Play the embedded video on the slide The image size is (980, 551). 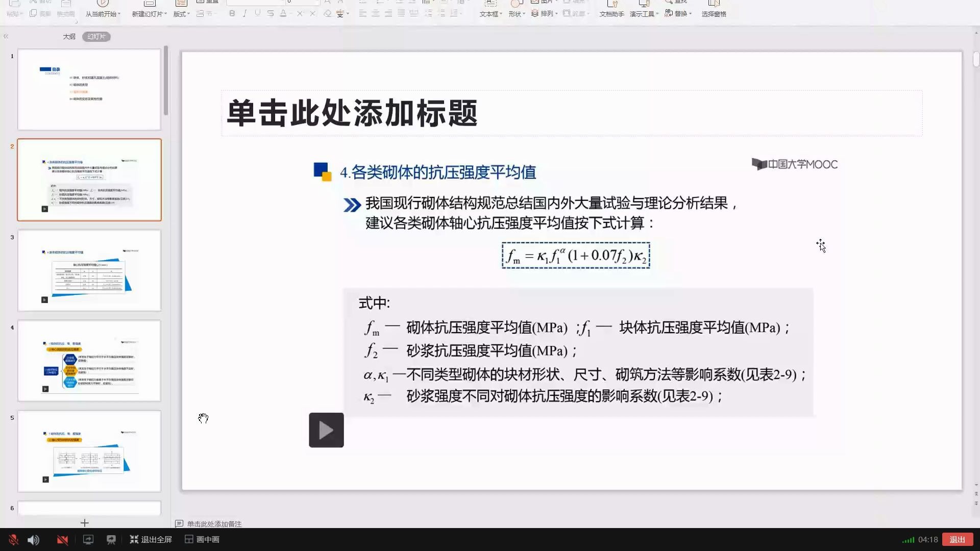pyautogui.click(x=326, y=430)
